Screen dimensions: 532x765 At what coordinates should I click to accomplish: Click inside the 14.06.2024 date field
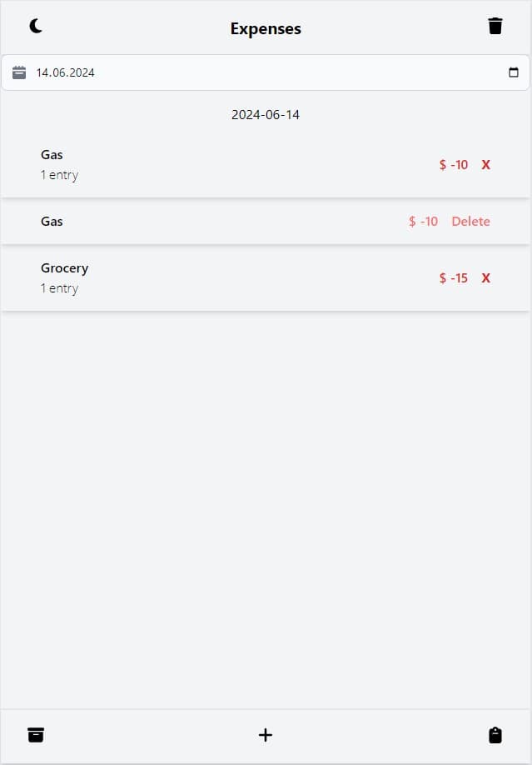[125, 72]
